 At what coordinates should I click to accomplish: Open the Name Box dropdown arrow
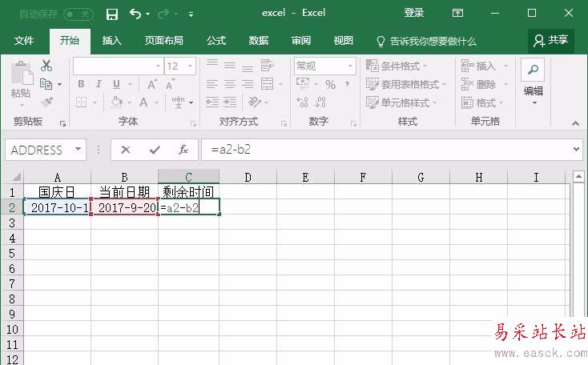78,150
